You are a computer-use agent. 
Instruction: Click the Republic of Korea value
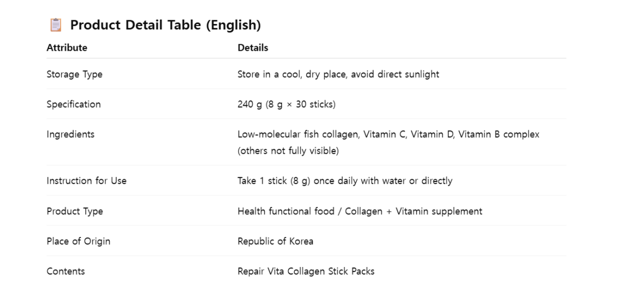tap(275, 241)
